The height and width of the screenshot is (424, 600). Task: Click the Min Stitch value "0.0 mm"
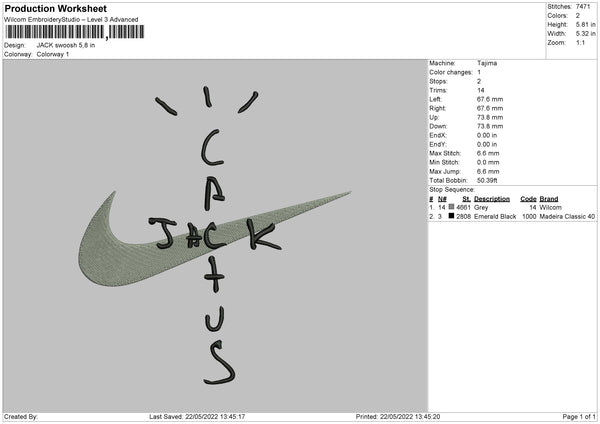pyautogui.click(x=488, y=162)
